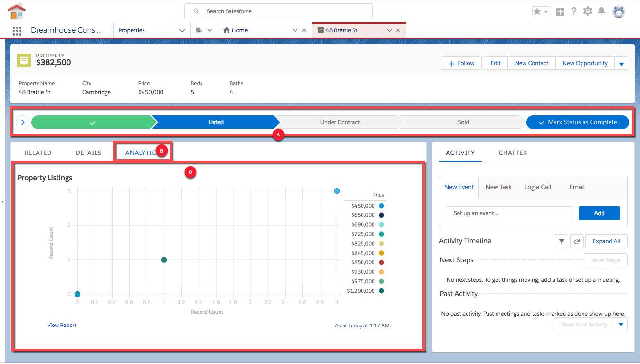Click the New Contact button

click(532, 63)
